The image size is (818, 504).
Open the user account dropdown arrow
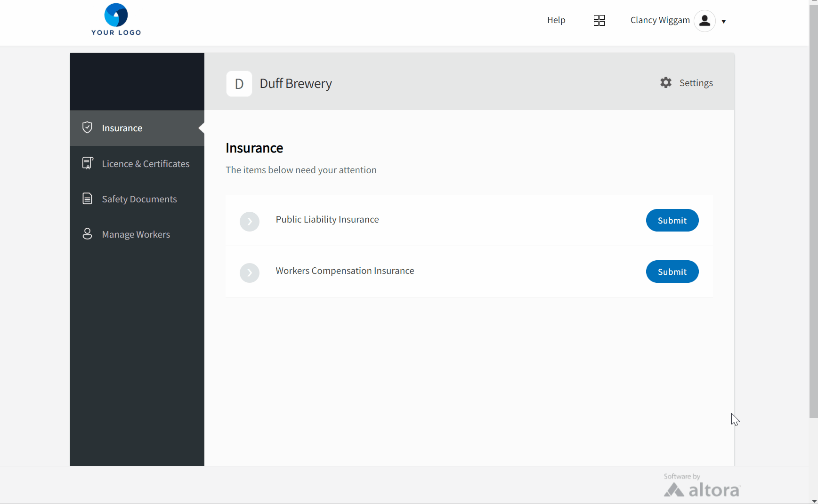pos(724,22)
